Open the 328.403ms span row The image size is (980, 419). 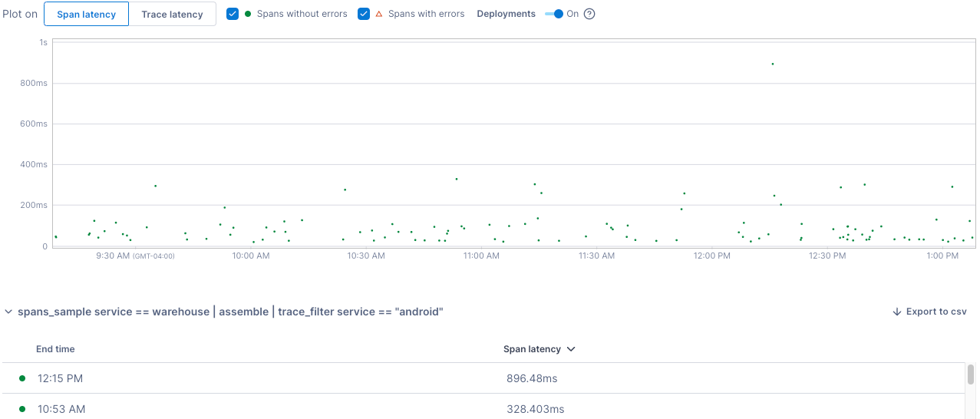(x=535, y=409)
